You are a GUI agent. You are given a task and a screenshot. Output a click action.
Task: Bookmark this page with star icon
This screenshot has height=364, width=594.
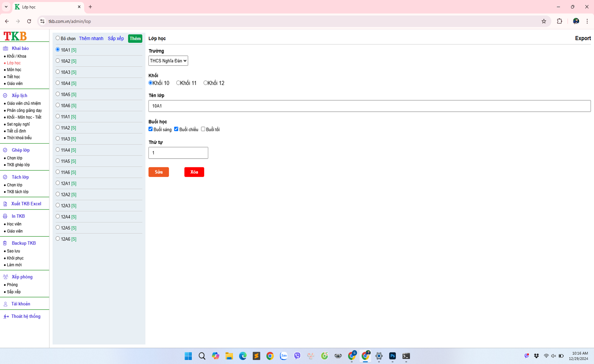[x=544, y=21]
